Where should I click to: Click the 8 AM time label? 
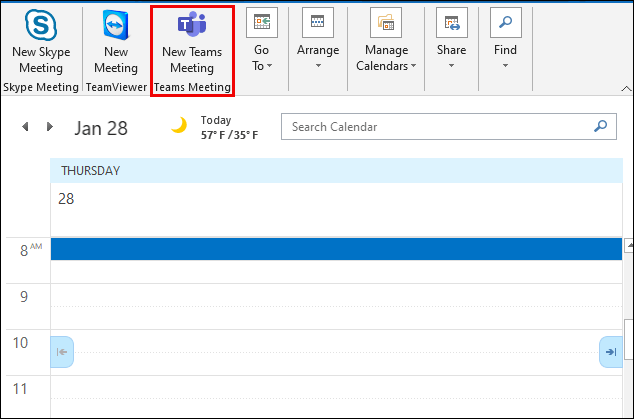pos(31,250)
